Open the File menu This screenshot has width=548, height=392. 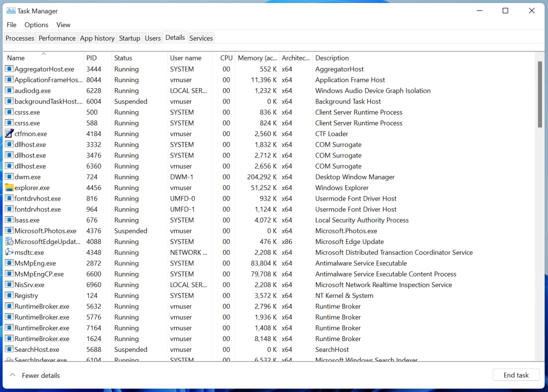click(x=12, y=25)
